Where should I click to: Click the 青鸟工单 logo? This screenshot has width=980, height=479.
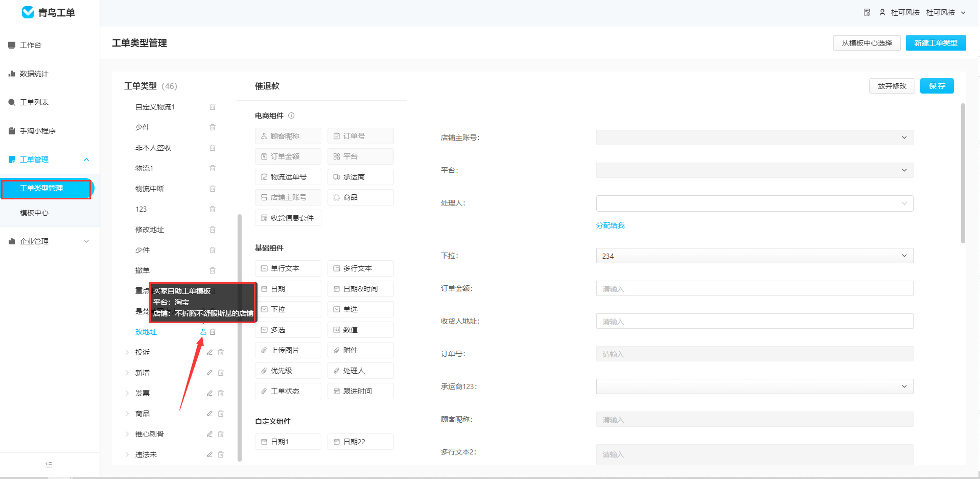[x=49, y=12]
